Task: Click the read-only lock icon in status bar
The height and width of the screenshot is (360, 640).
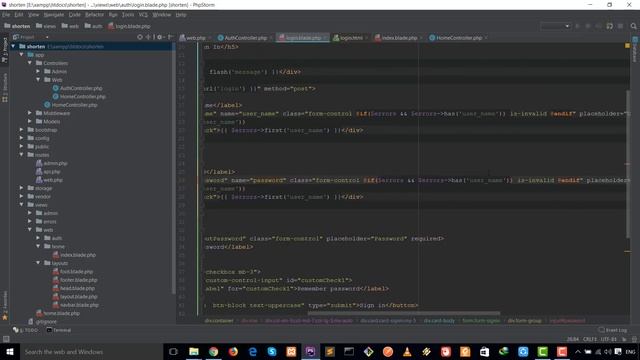Action: coord(624,339)
